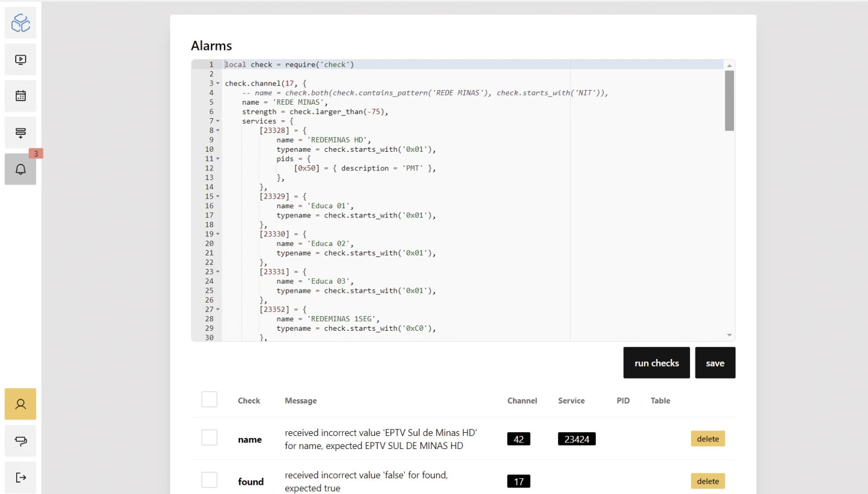Click the channel 17 badge

click(x=519, y=481)
